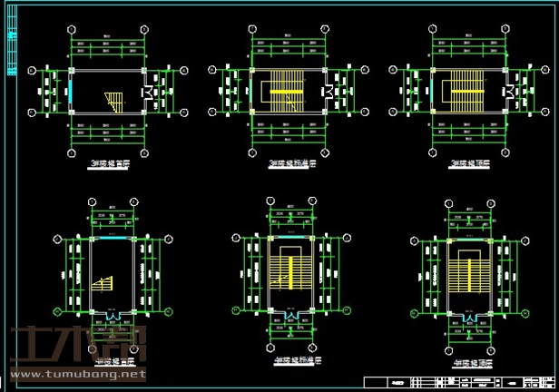Open the www.tumubong.net watermark link
The width and height of the screenshot is (559, 392).
[x=77, y=373]
